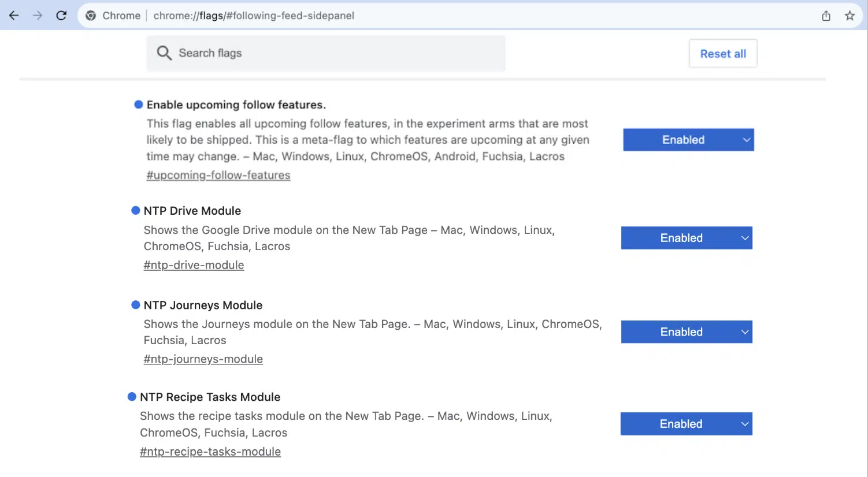Select the 'NTP Journeys Module' heading
The width and height of the screenshot is (868, 477).
[x=203, y=305]
